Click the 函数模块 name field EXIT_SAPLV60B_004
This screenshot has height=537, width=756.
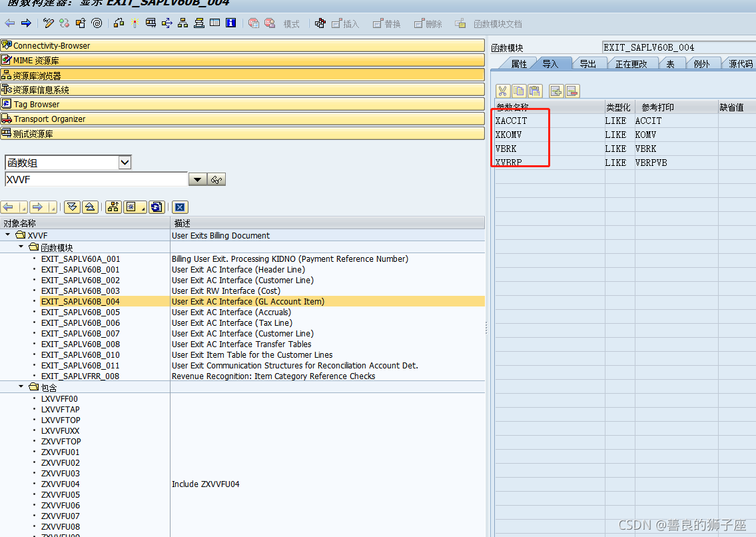coord(679,47)
